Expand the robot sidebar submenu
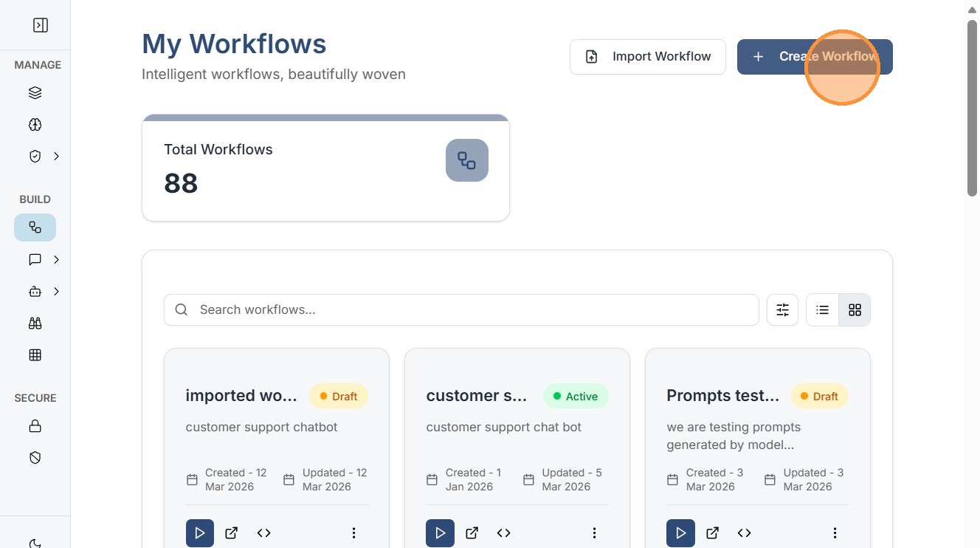Screen dimensions: 980x548 56,292
